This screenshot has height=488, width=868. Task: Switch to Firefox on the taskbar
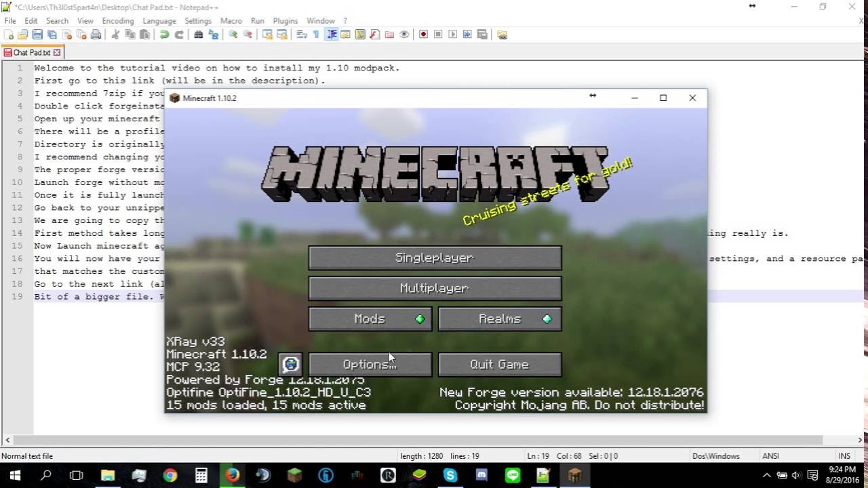232,475
